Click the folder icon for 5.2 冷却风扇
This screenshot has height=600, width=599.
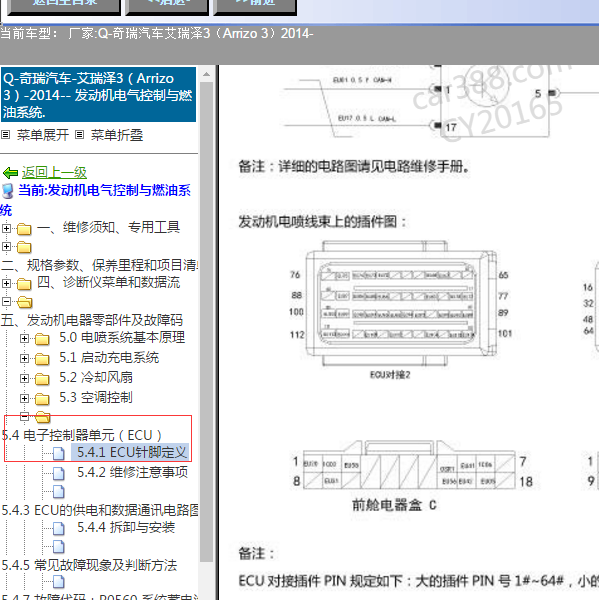click(42, 379)
